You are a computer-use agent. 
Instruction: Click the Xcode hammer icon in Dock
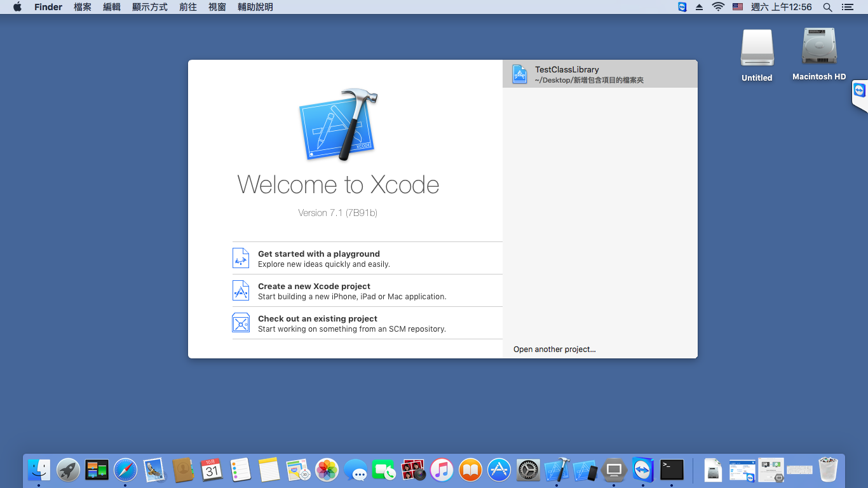[557, 470]
